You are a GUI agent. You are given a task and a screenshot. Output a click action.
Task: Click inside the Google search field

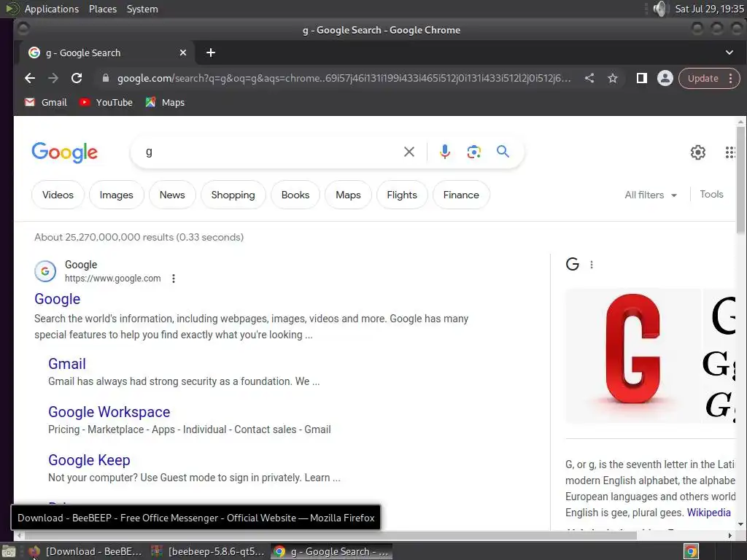coord(271,152)
